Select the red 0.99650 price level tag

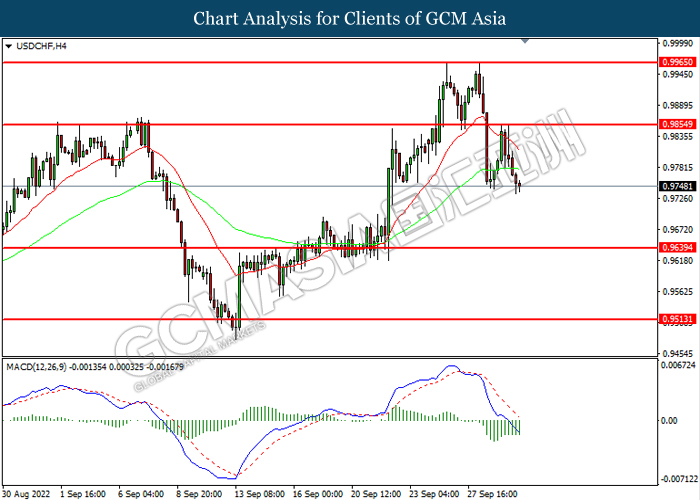(677, 62)
